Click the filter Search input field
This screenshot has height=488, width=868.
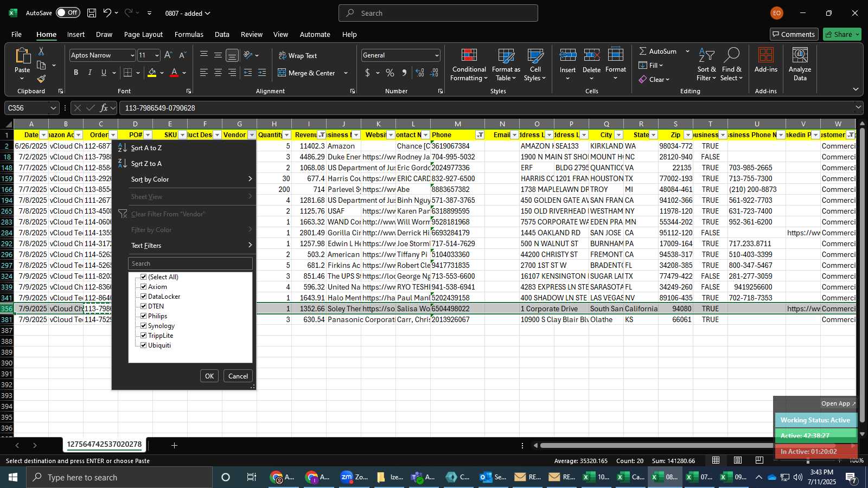coord(190,264)
